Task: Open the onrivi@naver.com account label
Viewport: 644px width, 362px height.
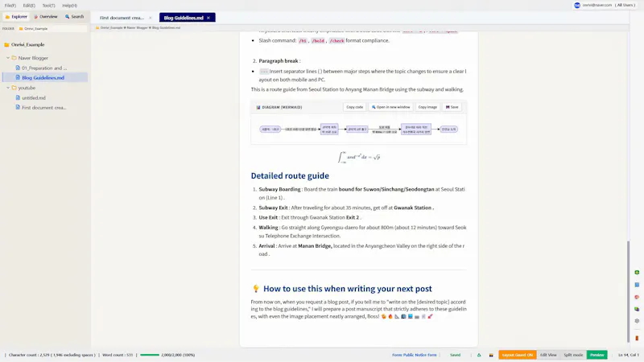Action: 597,5
